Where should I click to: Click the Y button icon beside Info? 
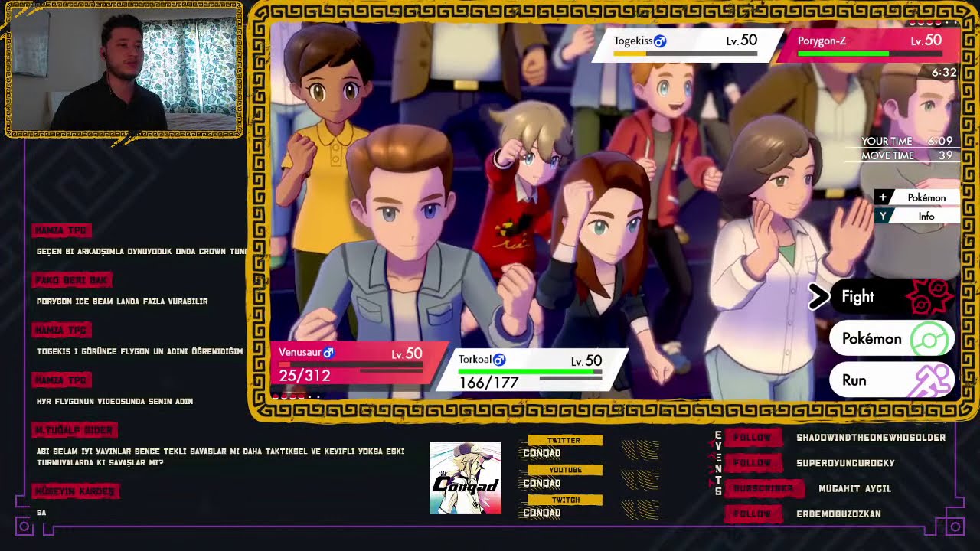(883, 217)
